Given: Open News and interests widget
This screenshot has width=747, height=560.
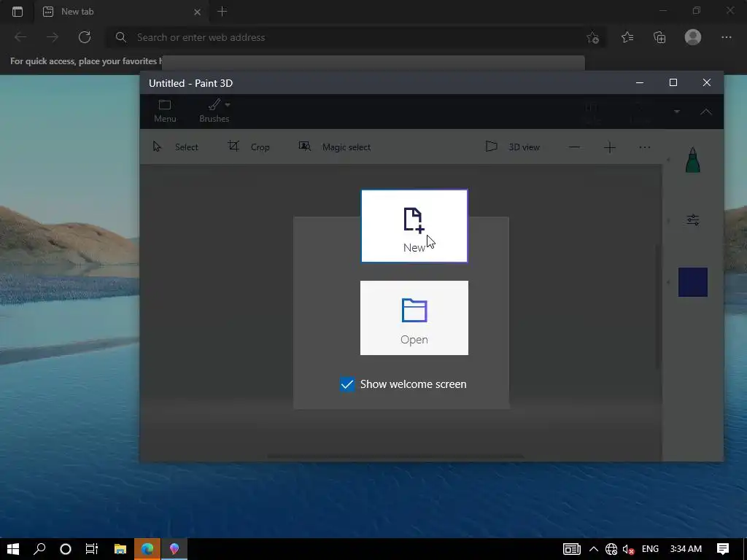Looking at the screenshot, I should click(x=572, y=549).
